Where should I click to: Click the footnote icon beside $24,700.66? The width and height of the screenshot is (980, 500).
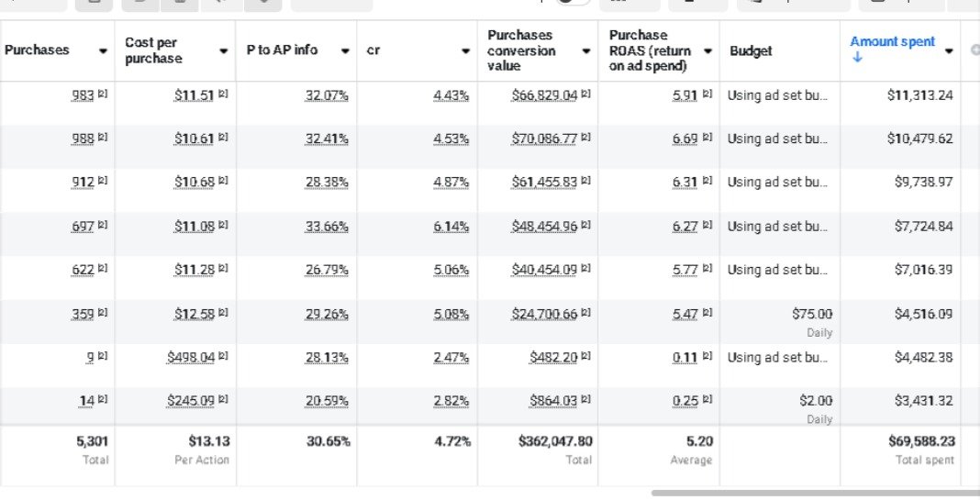pyautogui.click(x=585, y=314)
